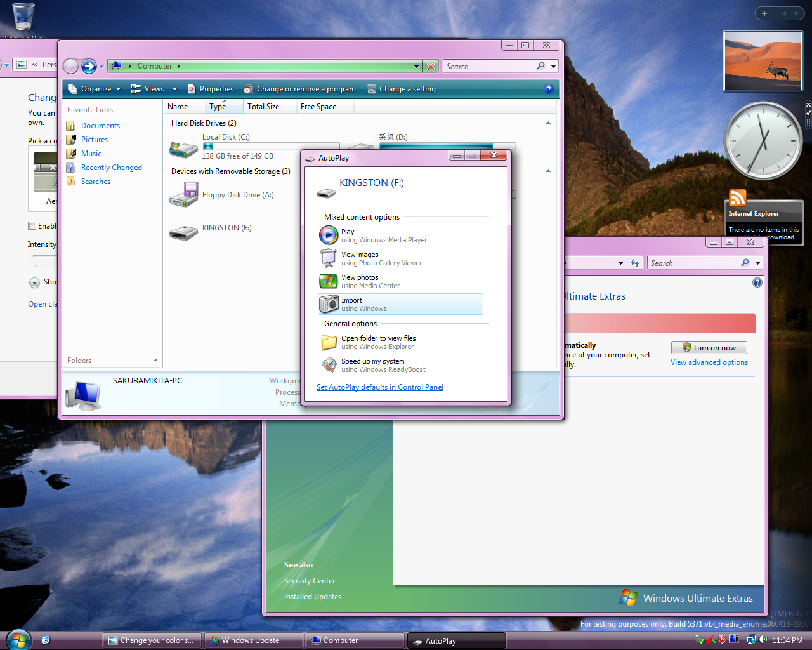Screen dimensions: 812x650
Task: Sort by the Total Size column header
Action: [x=270, y=107]
